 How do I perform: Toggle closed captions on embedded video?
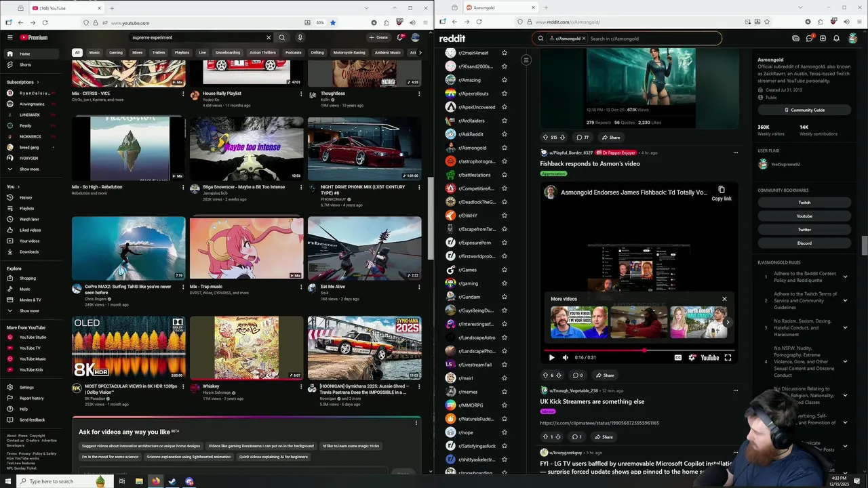(x=677, y=357)
